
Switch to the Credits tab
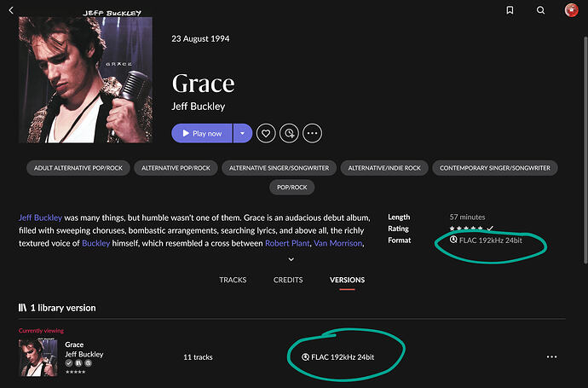click(x=288, y=280)
